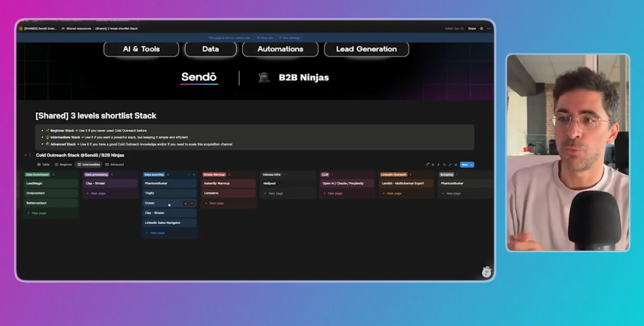Open the database sort icon
Screen dimensions: 644x326
[x=433, y=165]
